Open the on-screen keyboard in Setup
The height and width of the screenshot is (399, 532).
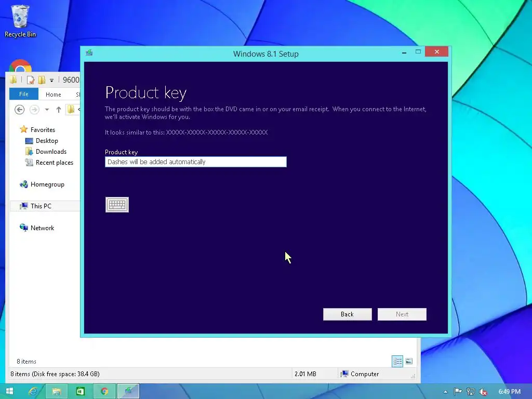coord(117,205)
